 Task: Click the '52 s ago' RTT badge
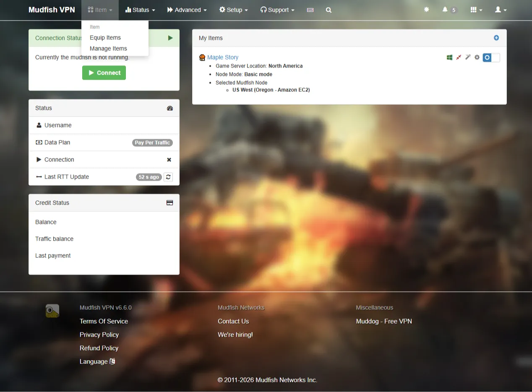(x=149, y=177)
